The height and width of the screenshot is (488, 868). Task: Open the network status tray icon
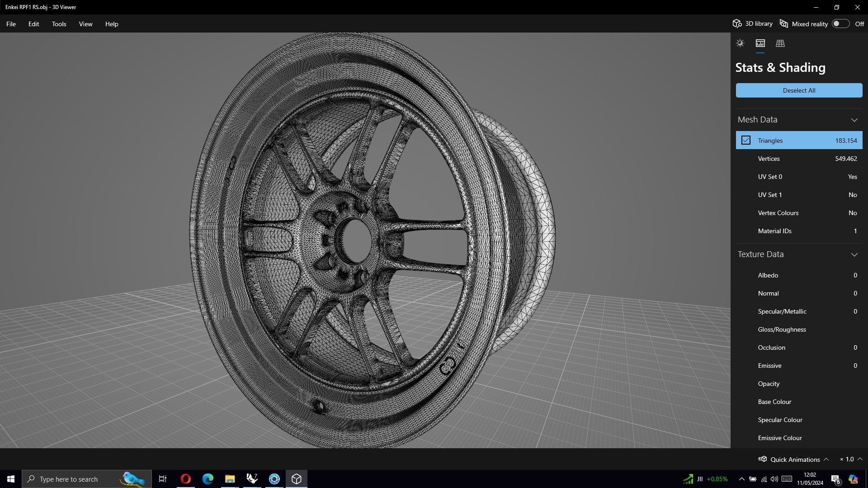coord(764,479)
